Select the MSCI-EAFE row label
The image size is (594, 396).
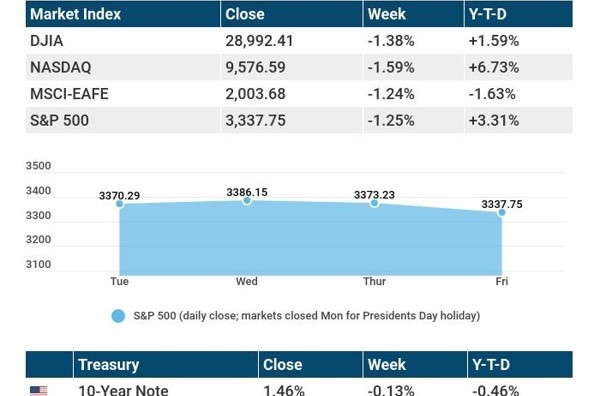[69, 94]
